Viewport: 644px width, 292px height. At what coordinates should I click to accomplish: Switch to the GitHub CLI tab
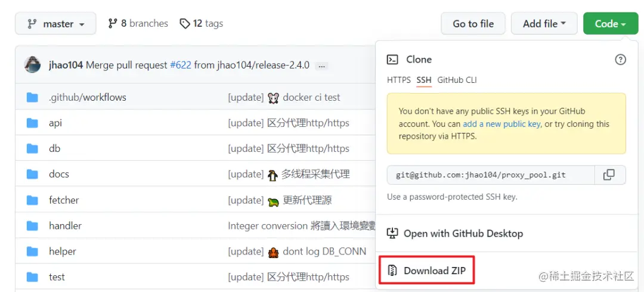click(457, 80)
